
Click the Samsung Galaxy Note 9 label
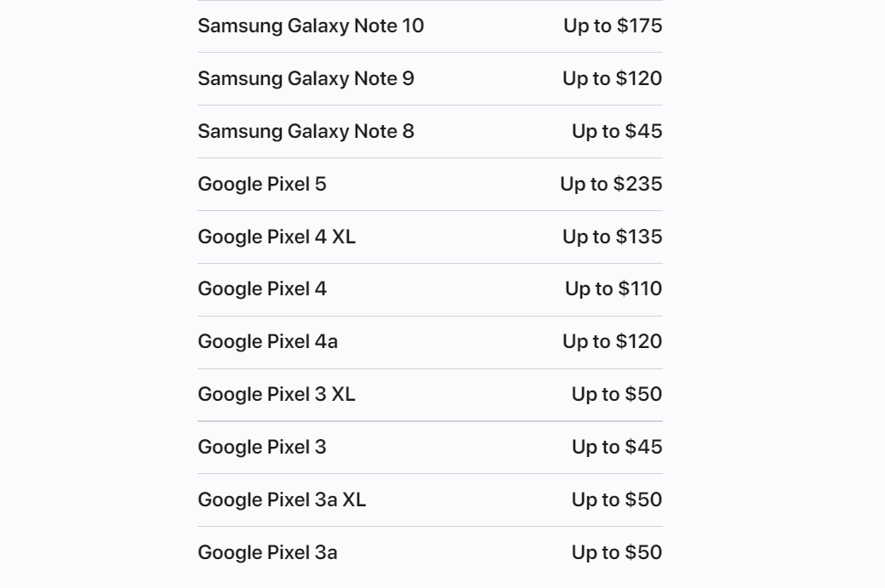point(305,78)
